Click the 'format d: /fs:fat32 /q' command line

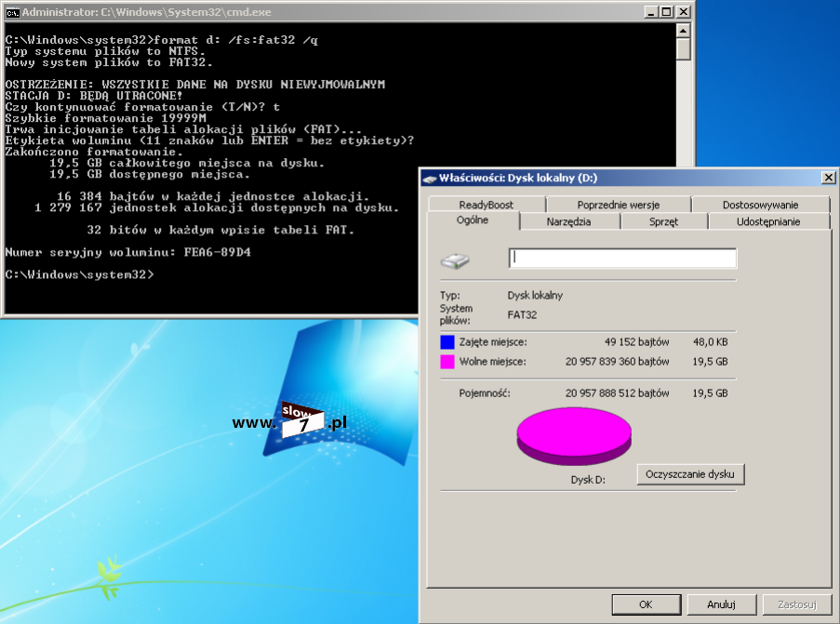click(235, 40)
